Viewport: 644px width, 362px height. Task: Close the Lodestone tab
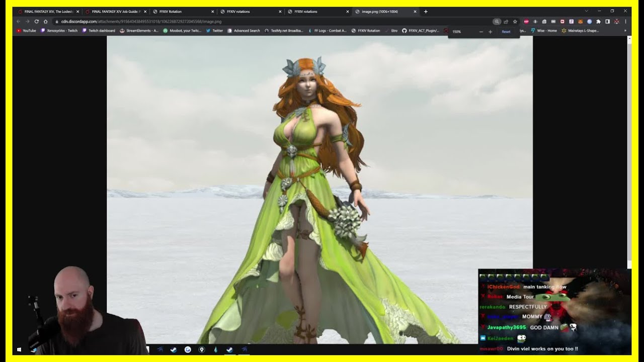pyautogui.click(x=77, y=12)
